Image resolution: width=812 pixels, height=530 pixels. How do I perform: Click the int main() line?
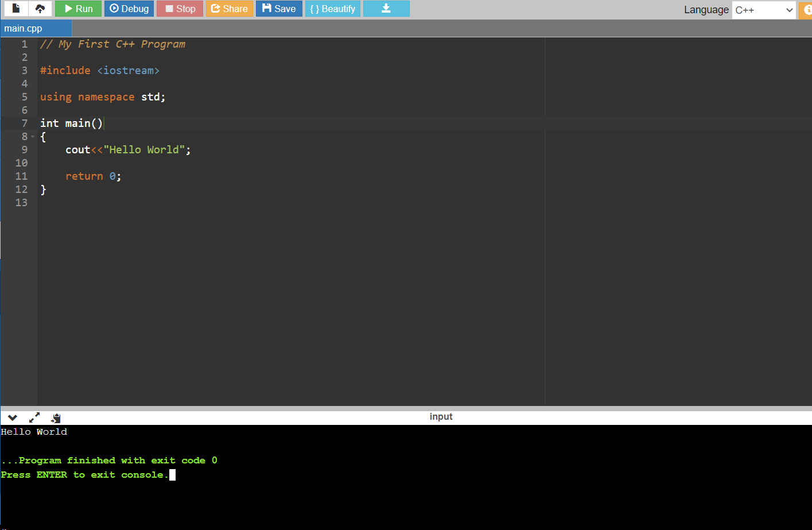pyautogui.click(x=71, y=123)
